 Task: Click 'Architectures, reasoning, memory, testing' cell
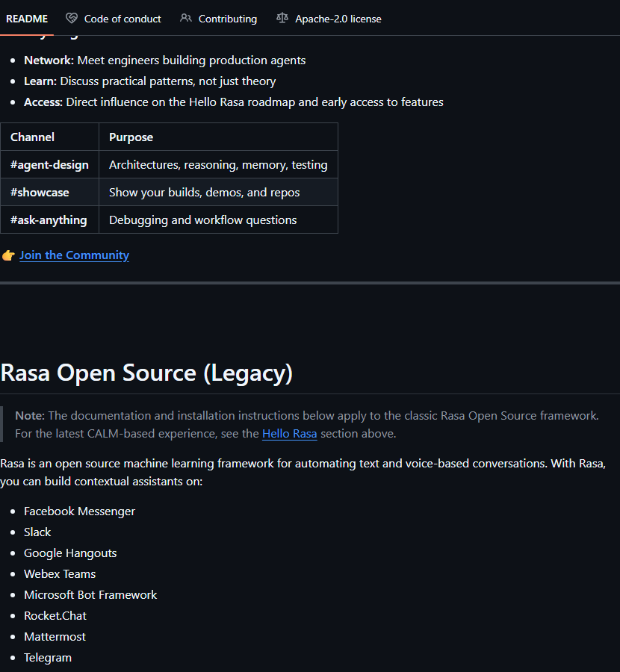click(x=218, y=164)
